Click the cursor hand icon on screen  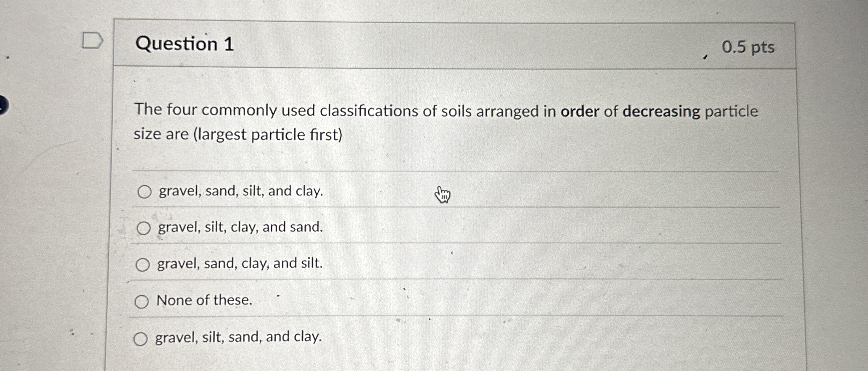point(443,194)
